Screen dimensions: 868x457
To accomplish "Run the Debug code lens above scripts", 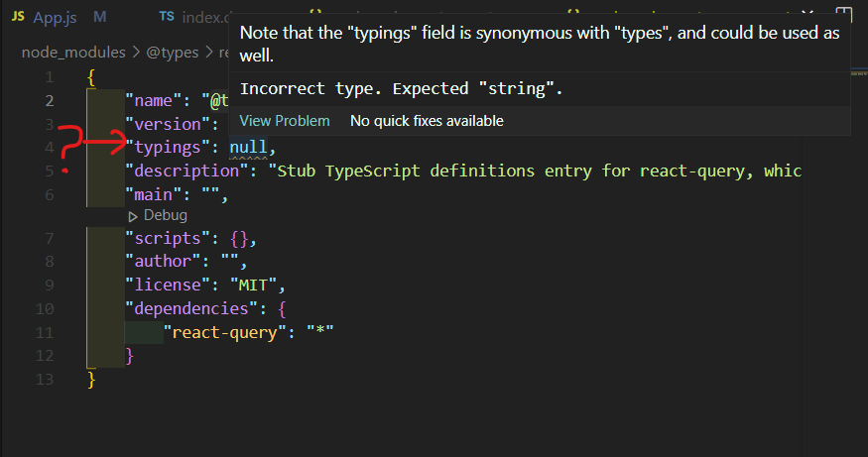I will coord(165,215).
